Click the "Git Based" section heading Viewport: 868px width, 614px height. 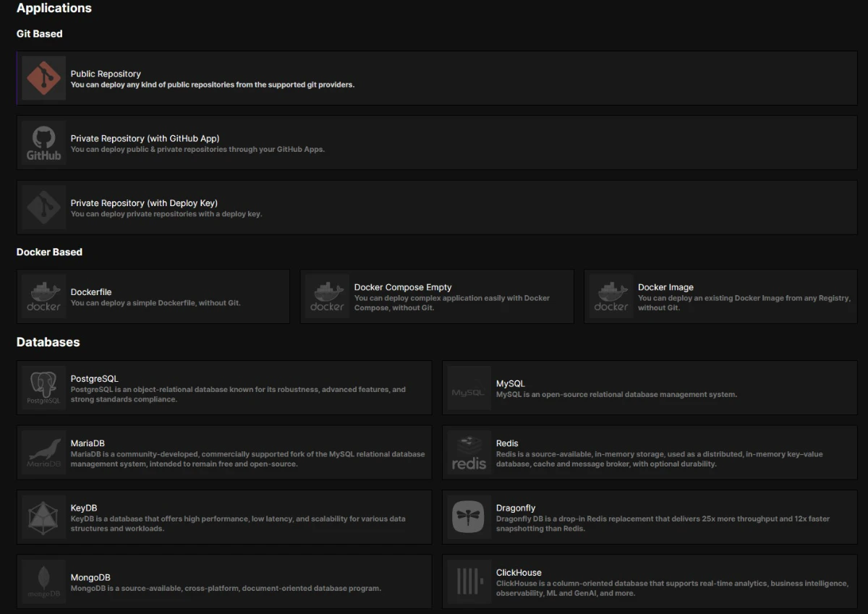click(40, 34)
